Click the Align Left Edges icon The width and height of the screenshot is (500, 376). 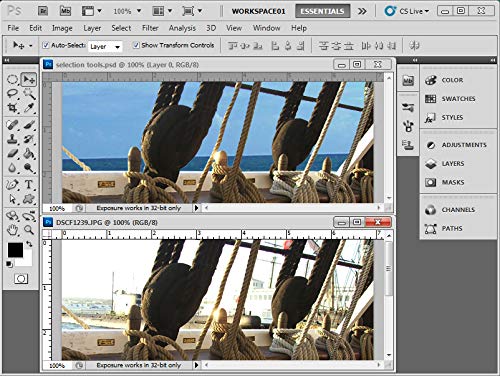(x=275, y=46)
